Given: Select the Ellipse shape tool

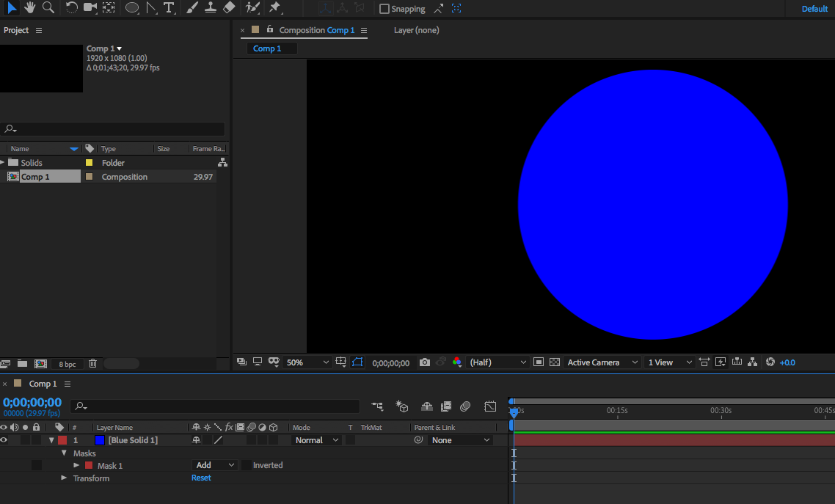Looking at the screenshot, I should pos(132,8).
